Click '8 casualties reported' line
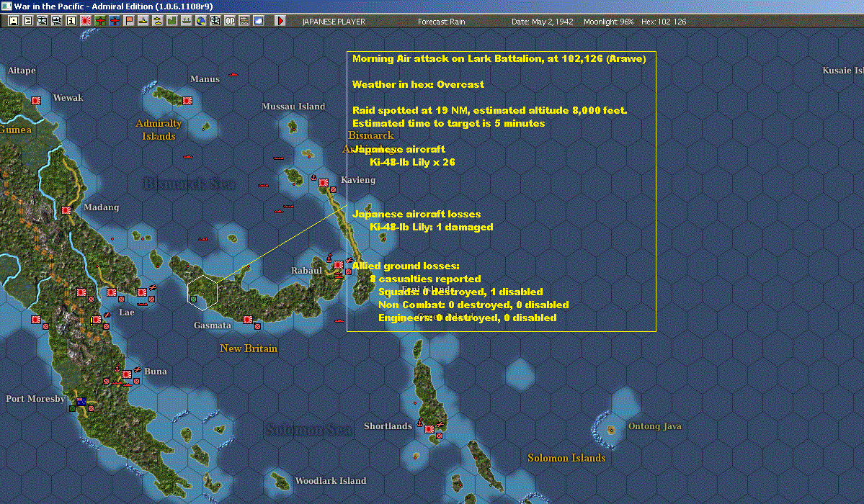The height and width of the screenshot is (504, 864). tap(425, 279)
